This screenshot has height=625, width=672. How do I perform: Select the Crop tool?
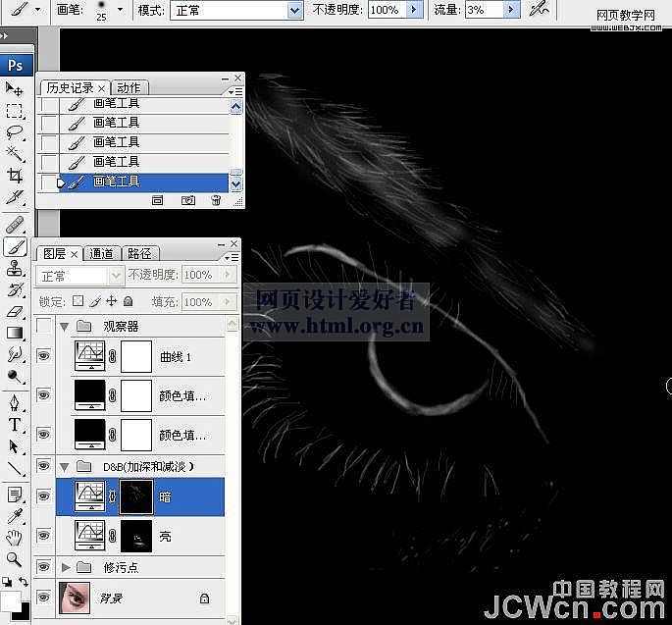(x=14, y=176)
